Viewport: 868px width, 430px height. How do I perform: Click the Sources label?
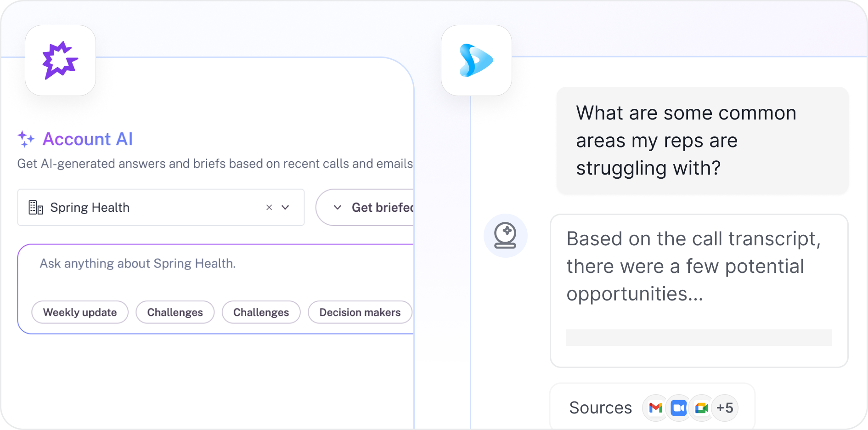[600, 408]
